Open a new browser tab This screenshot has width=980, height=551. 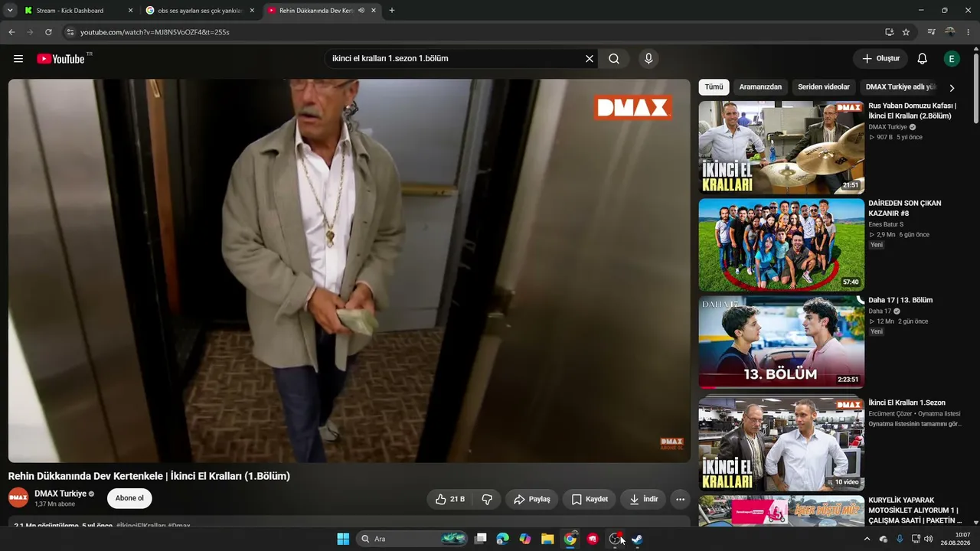click(392, 11)
